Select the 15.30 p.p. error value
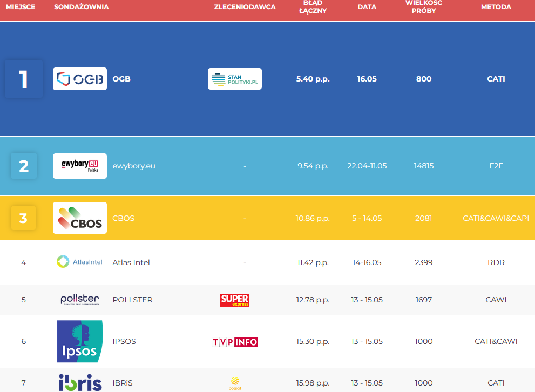 (x=313, y=341)
